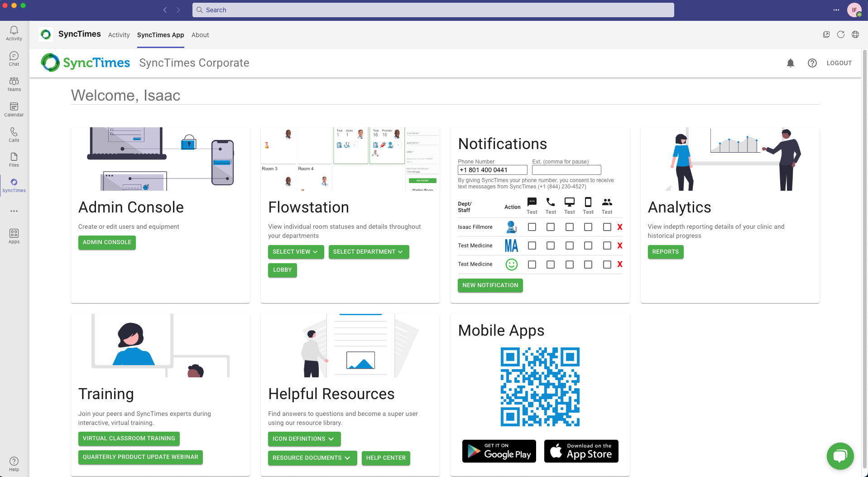Open live chat bubble widget
Image resolution: width=868 pixels, height=477 pixels.
pyautogui.click(x=840, y=456)
